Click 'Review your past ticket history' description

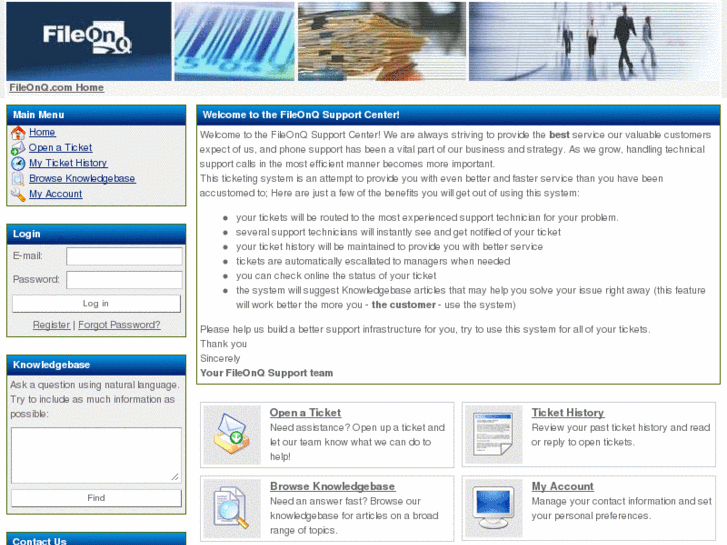click(x=621, y=435)
